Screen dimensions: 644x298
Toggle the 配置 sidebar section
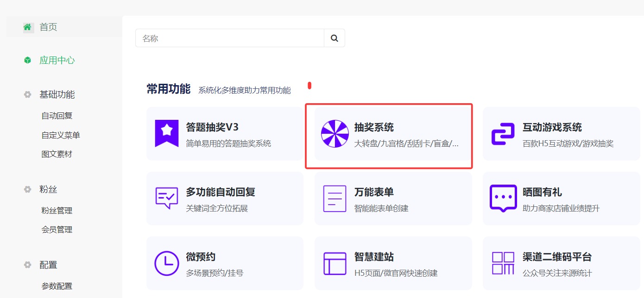click(x=48, y=265)
